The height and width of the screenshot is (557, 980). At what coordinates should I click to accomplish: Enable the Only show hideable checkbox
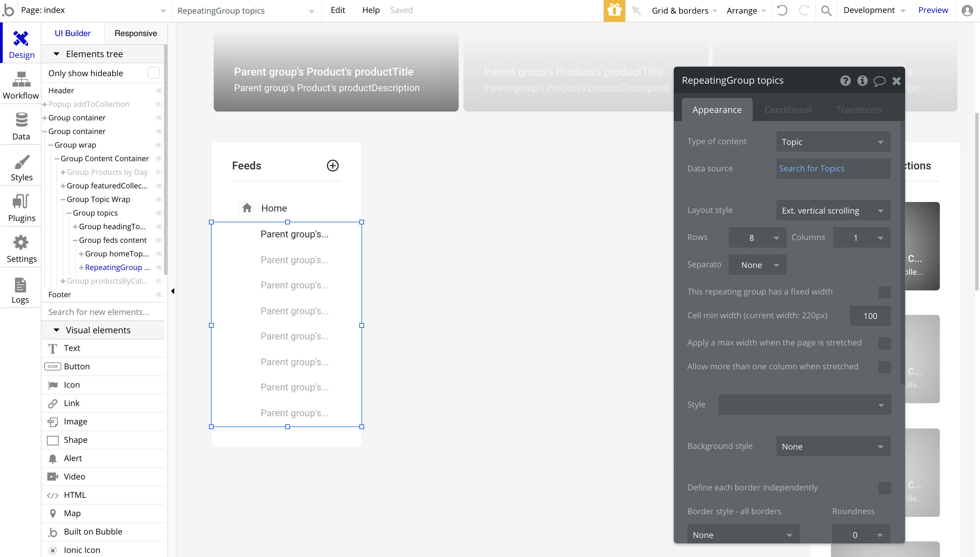(x=153, y=73)
